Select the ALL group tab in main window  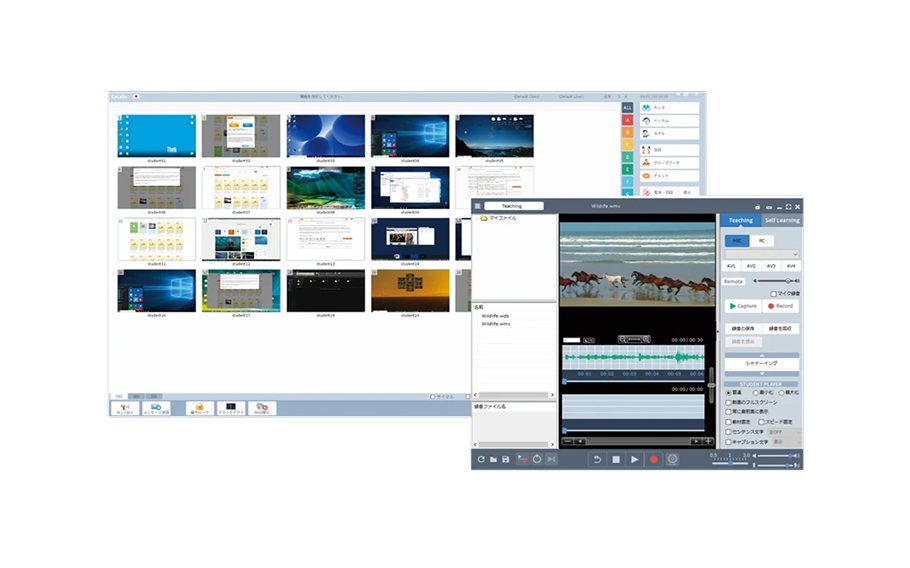(627, 108)
